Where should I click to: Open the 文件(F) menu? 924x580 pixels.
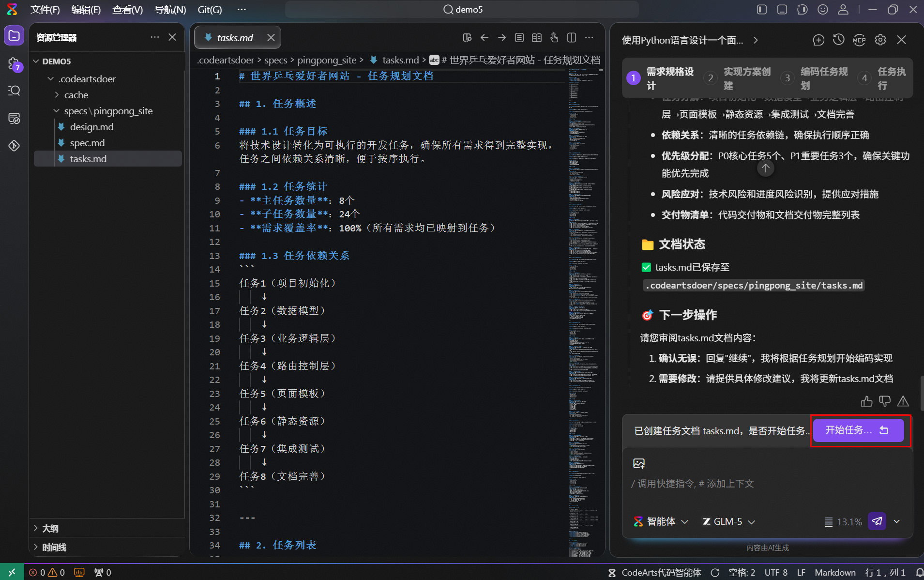click(45, 10)
